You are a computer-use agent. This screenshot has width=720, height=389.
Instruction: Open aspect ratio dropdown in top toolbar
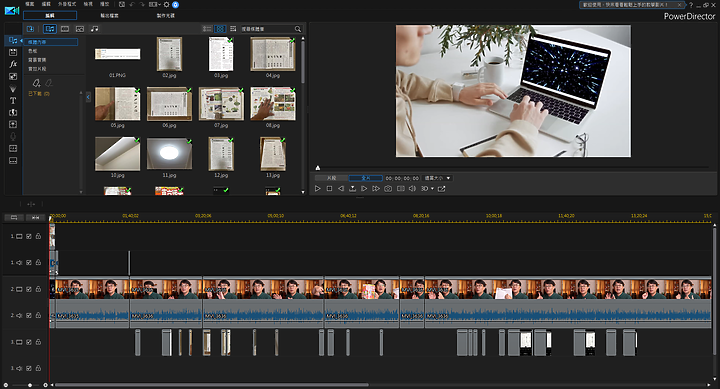(x=155, y=4)
